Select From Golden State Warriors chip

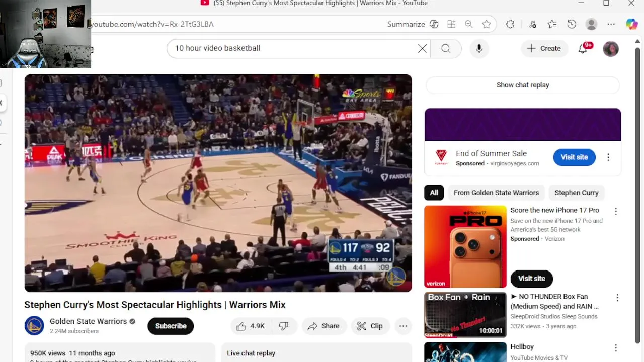click(x=496, y=193)
